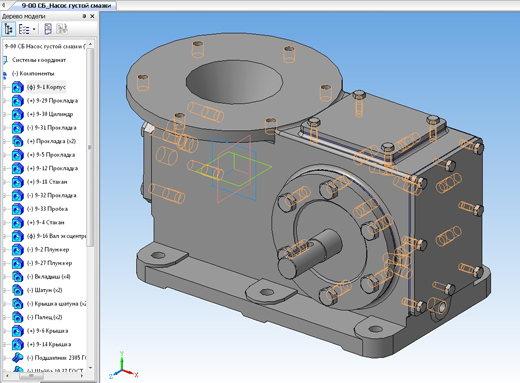Toggle the model tree structure view button
This screenshot has height=383, width=520.
pyautogui.click(x=8, y=29)
